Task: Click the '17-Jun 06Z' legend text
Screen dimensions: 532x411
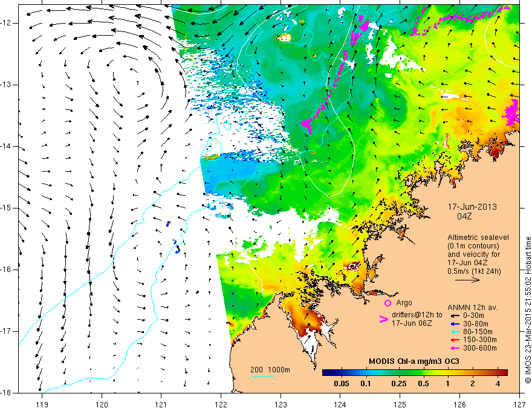Action: (x=412, y=323)
